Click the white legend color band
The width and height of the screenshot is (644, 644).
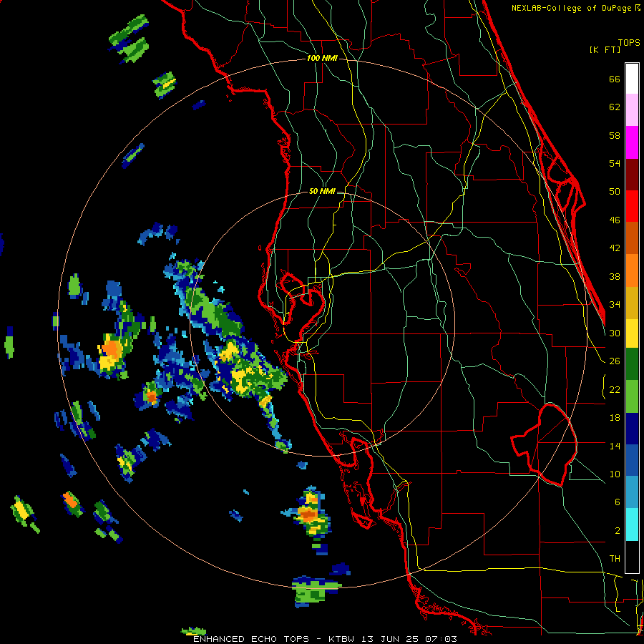click(x=632, y=79)
